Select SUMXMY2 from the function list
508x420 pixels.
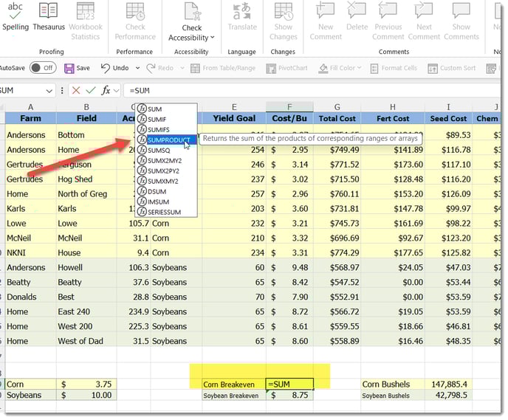coord(166,182)
